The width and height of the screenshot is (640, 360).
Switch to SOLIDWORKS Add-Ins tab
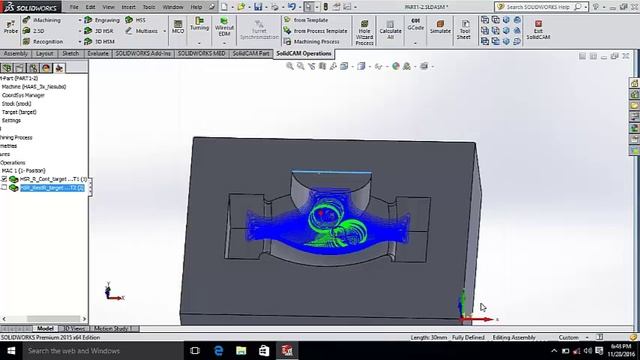tap(143, 53)
